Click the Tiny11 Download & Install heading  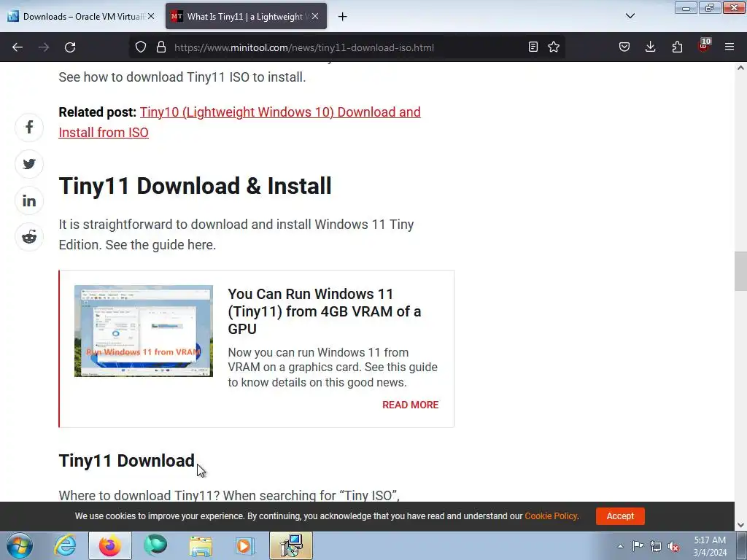pos(195,186)
